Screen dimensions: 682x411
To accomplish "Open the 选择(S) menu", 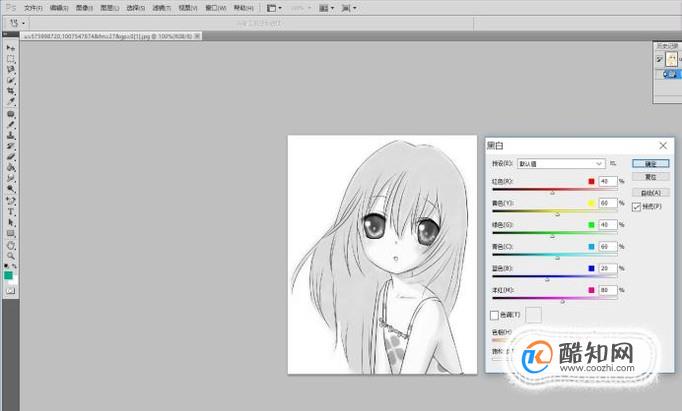I will [136, 8].
